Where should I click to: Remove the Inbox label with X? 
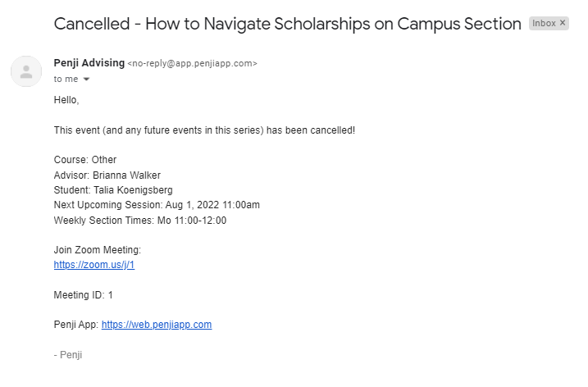point(563,23)
